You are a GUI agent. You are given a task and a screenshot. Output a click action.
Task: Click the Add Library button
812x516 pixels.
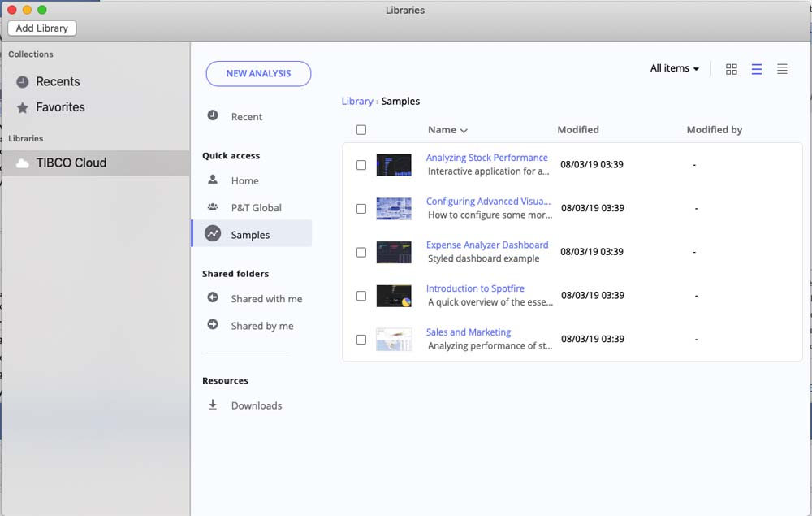click(x=41, y=28)
